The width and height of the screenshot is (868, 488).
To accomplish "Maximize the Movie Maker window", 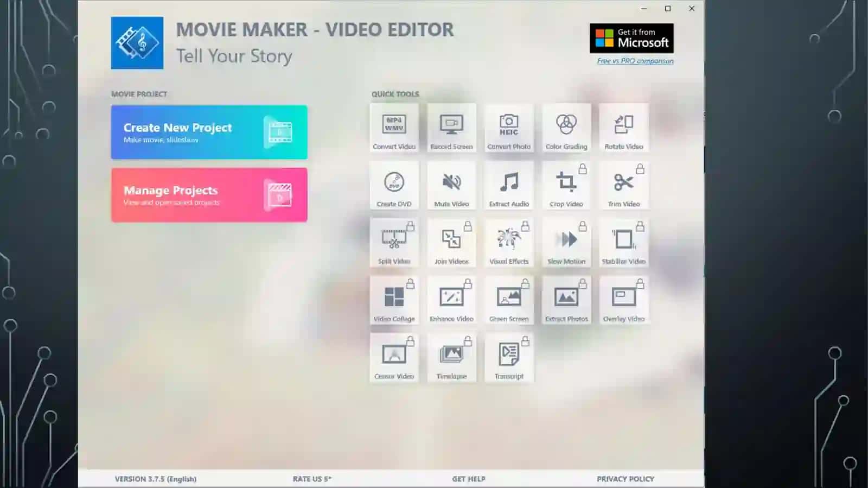I will 668,9.
